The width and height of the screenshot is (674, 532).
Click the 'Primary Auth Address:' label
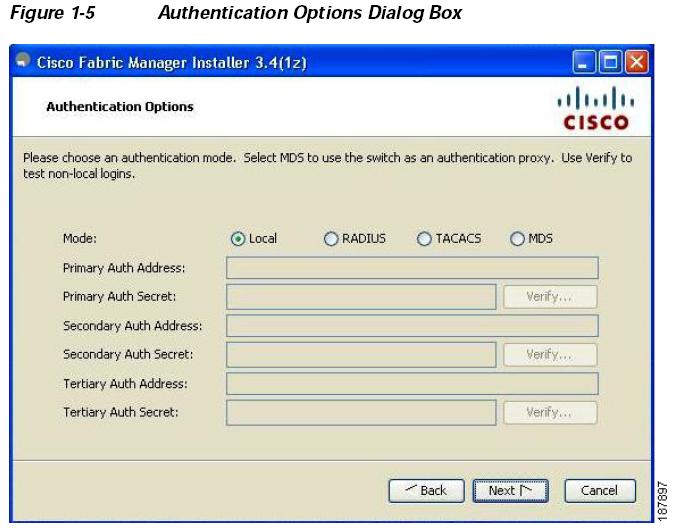[124, 268]
